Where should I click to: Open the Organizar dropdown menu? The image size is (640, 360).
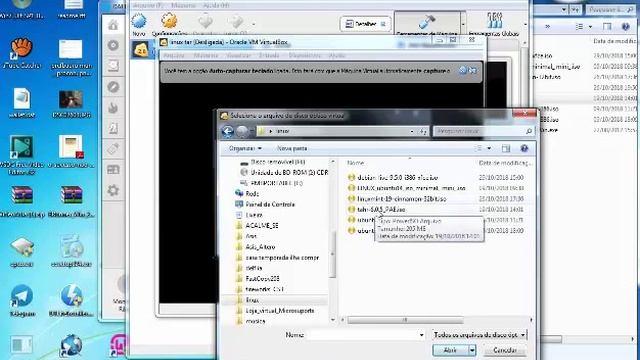coord(245,149)
